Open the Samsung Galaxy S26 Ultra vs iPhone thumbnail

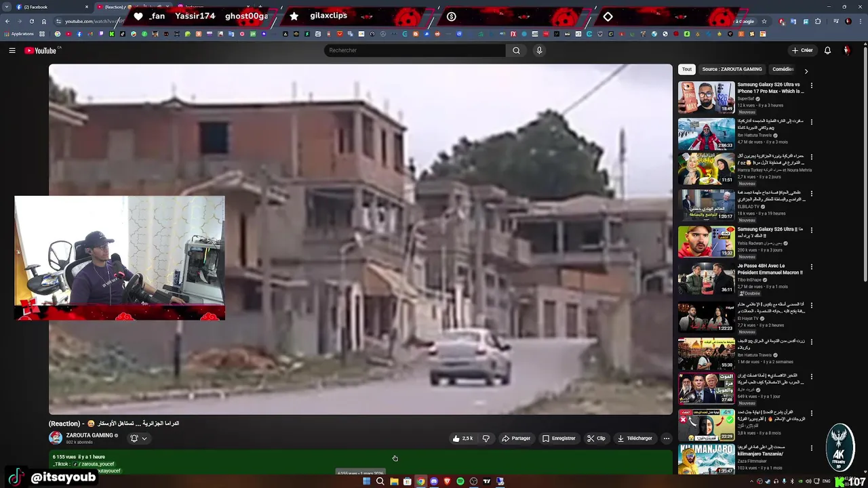706,98
